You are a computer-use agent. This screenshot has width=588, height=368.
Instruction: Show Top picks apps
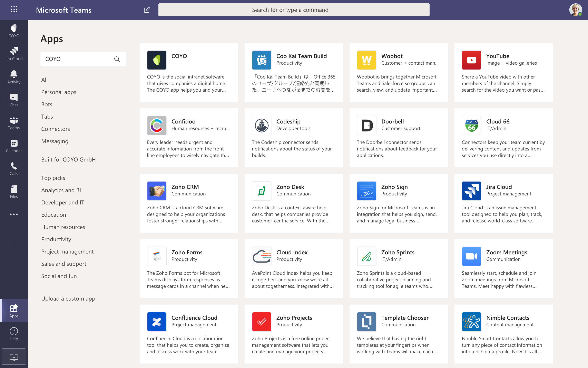(x=53, y=178)
